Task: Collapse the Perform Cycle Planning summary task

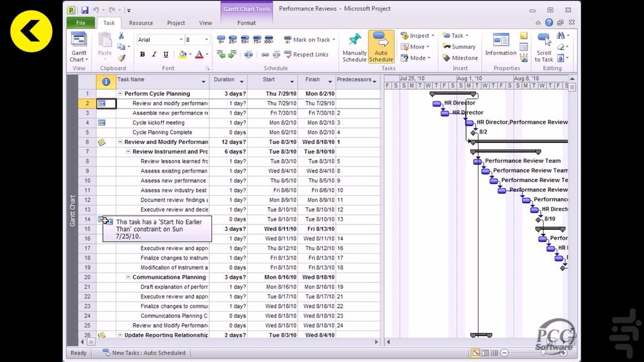Action: 120,94
